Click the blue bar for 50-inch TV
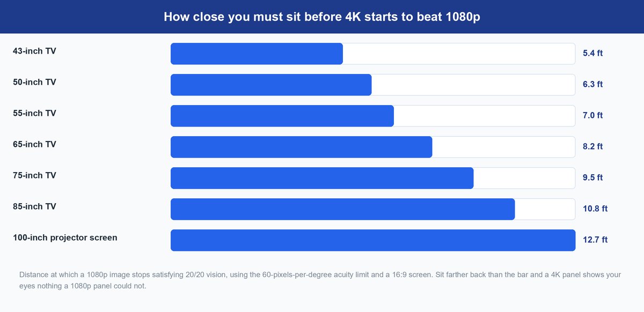The width and height of the screenshot is (644, 312). [x=271, y=85]
